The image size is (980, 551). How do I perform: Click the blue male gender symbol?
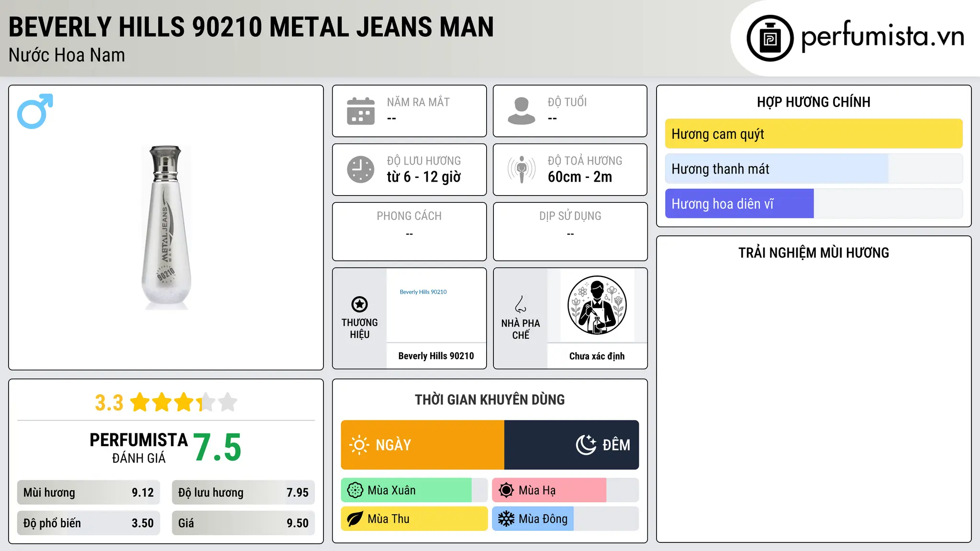pyautogui.click(x=35, y=111)
